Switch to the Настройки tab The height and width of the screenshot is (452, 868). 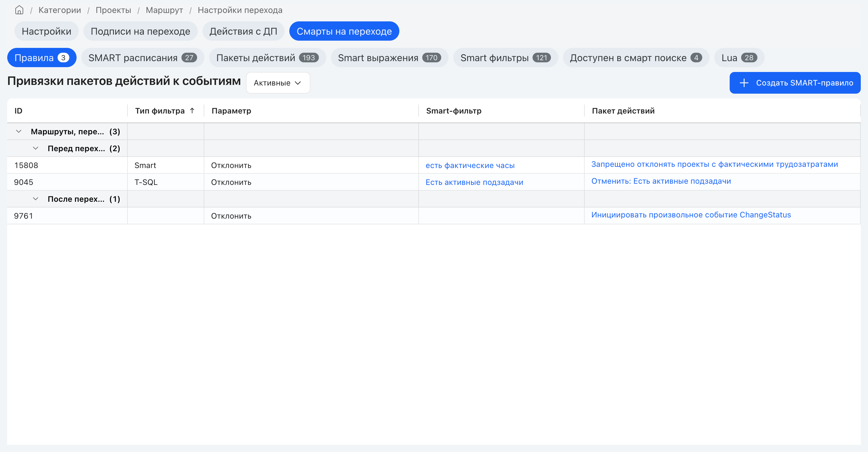[46, 31]
